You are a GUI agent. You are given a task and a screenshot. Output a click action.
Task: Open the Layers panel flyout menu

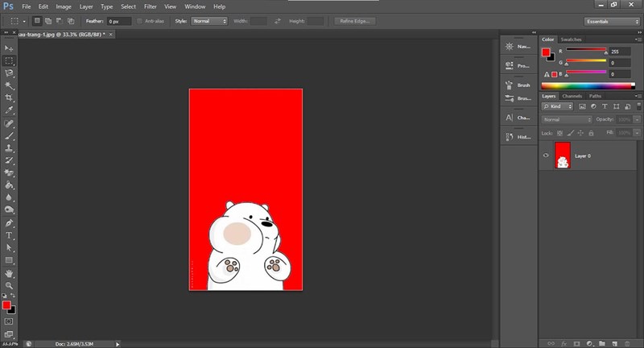(x=638, y=96)
